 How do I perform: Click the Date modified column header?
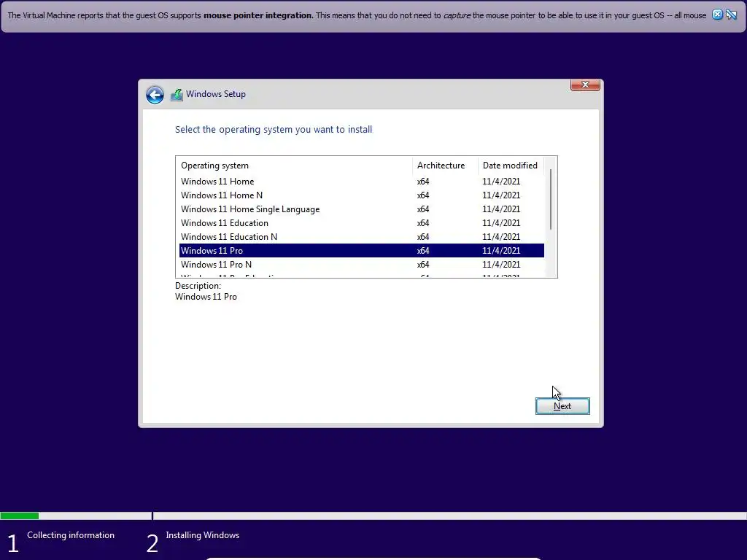click(510, 166)
